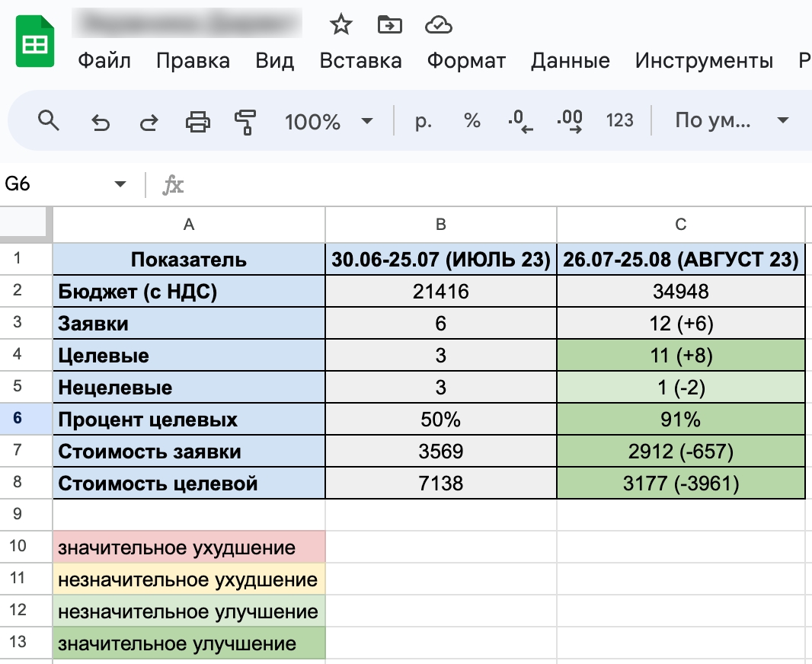This screenshot has height=664, width=812.
Task: Expand the font dropdown 'По ум...'
Action: tap(731, 120)
